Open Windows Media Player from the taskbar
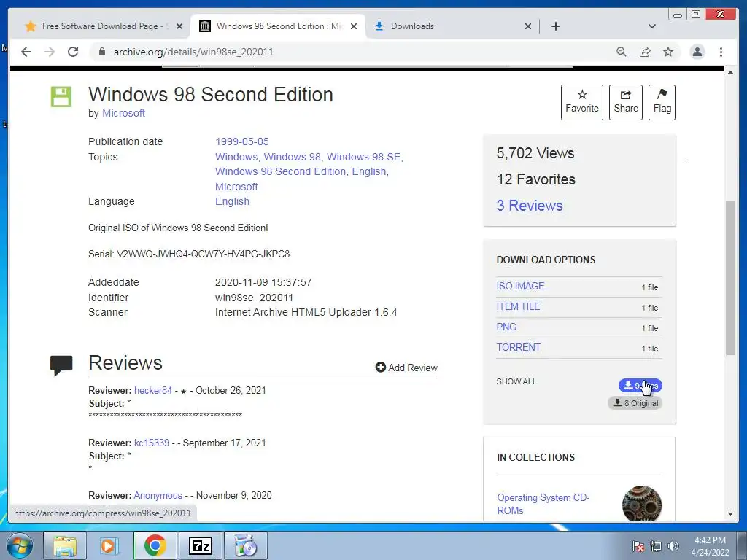The height and width of the screenshot is (560, 747). coord(109,545)
